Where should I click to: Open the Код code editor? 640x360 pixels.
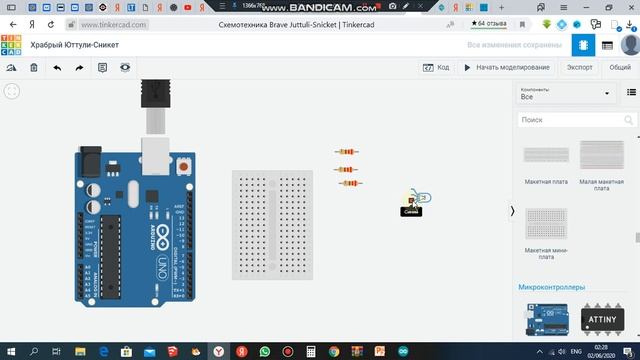pos(436,67)
